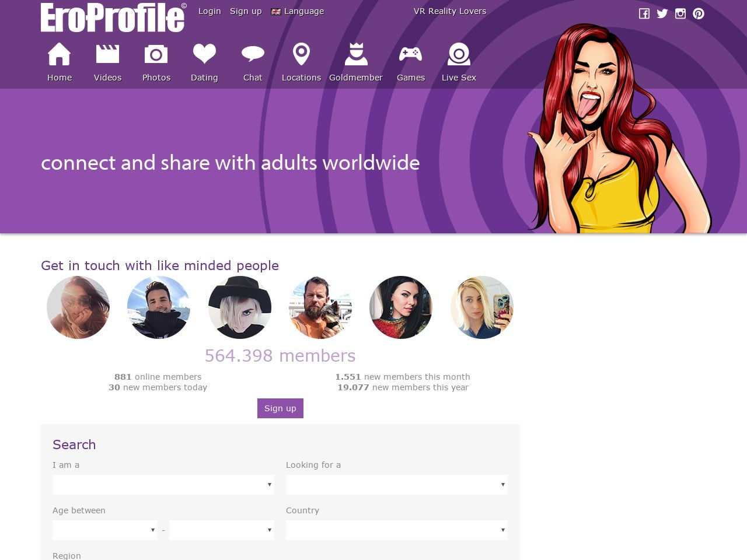Open the Videos clapperboard icon
This screenshot has width=747, height=560.
(x=107, y=54)
